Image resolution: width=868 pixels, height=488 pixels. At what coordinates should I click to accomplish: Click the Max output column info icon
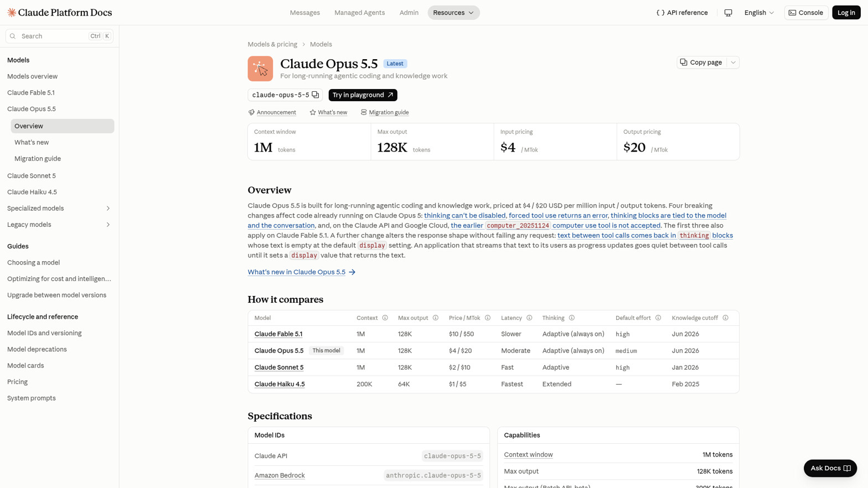(436, 318)
